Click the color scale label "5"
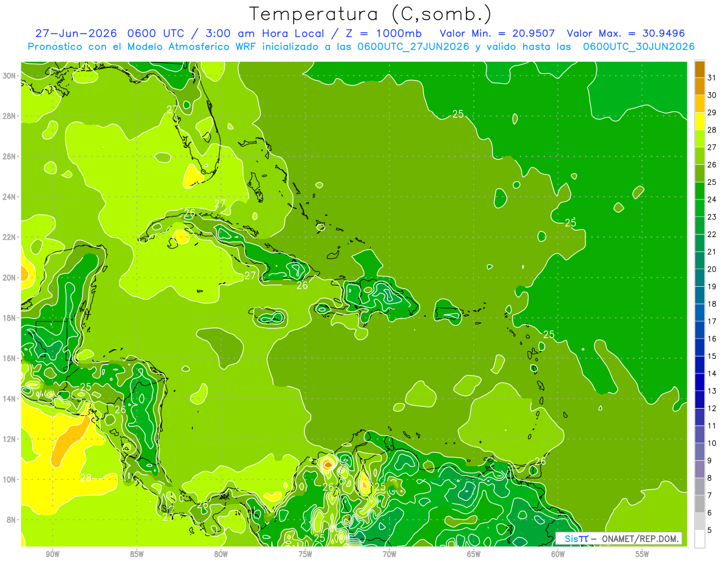 pyautogui.click(x=710, y=530)
